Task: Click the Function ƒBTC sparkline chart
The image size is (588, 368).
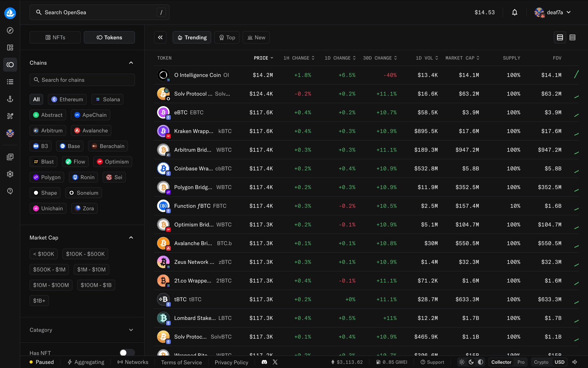Action: click(576, 209)
